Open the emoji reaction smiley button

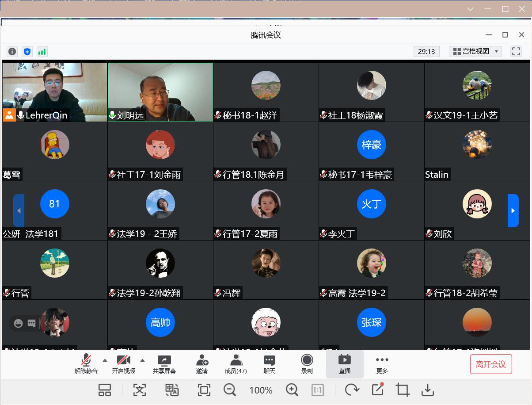tap(19, 323)
